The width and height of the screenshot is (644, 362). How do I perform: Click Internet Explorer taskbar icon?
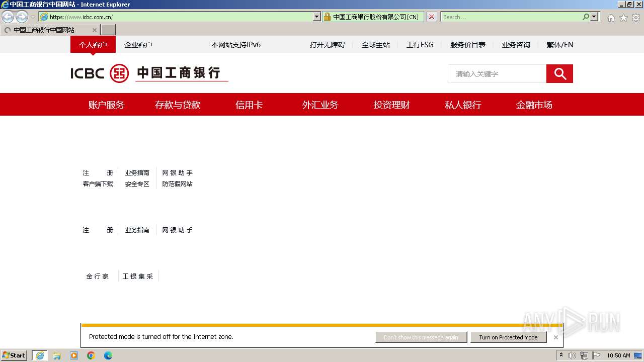40,355
